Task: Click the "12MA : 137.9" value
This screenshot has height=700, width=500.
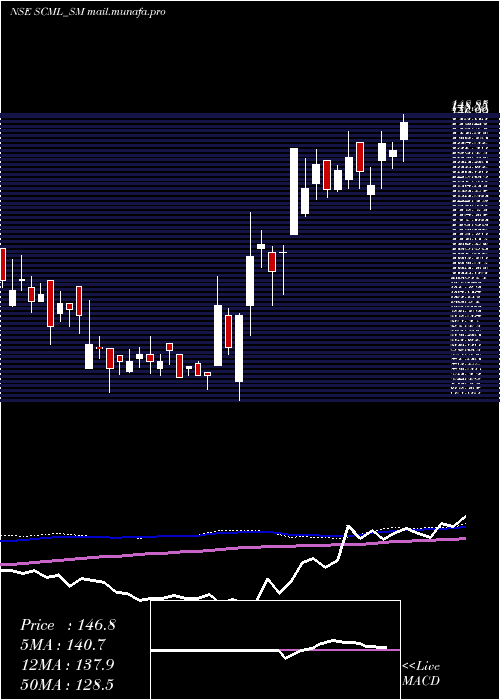Action: tap(68, 665)
